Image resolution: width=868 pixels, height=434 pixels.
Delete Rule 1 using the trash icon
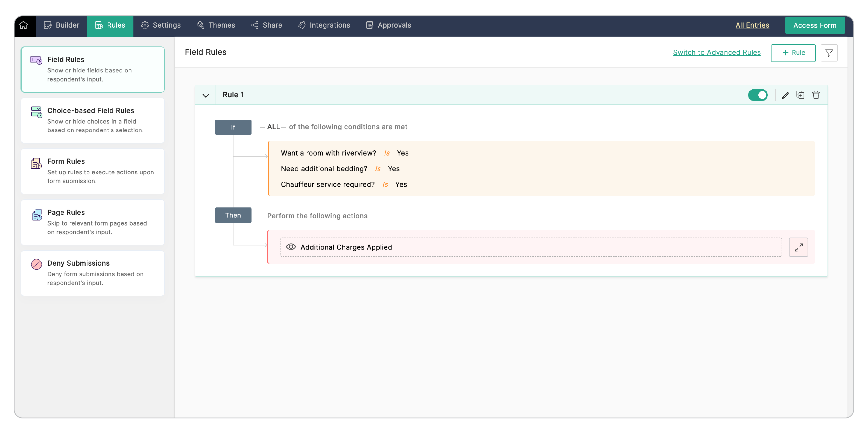pyautogui.click(x=816, y=95)
